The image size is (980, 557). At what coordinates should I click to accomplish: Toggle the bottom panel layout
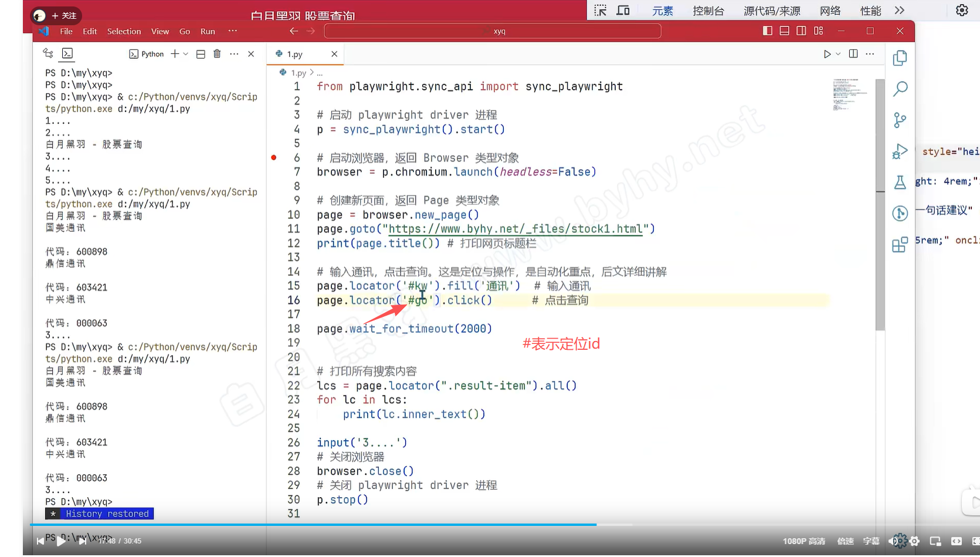pyautogui.click(x=784, y=31)
